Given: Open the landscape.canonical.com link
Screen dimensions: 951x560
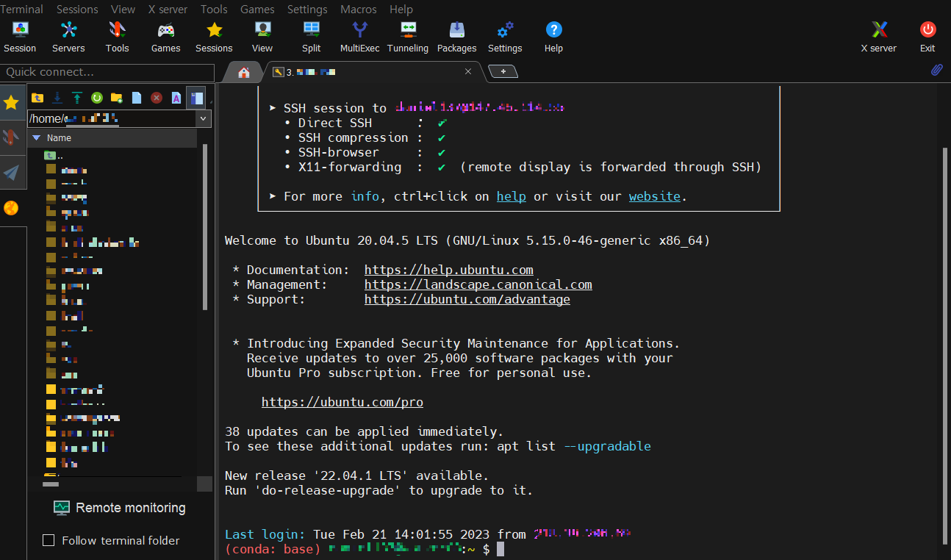Looking at the screenshot, I should click(478, 284).
